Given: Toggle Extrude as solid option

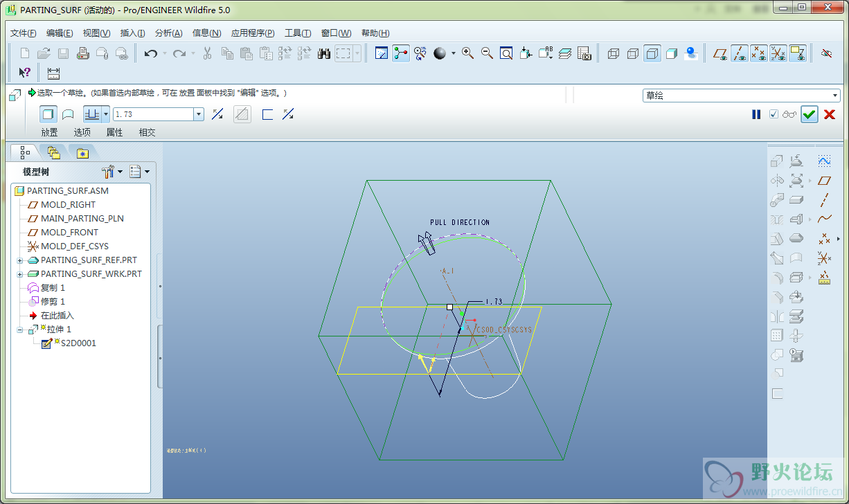Looking at the screenshot, I should tap(48, 114).
